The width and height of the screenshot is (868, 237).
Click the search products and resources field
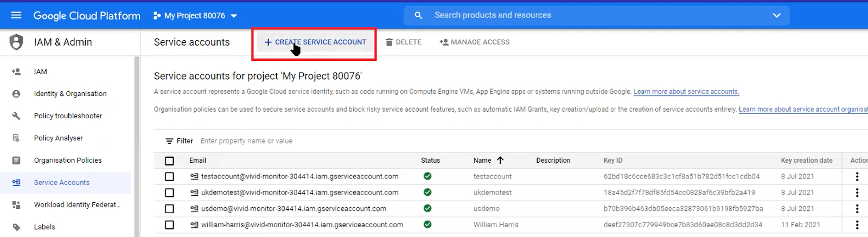(597, 15)
